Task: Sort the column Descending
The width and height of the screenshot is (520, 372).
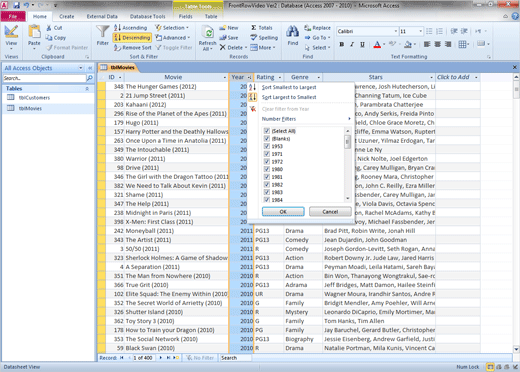Action: click(x=132, y=38)
